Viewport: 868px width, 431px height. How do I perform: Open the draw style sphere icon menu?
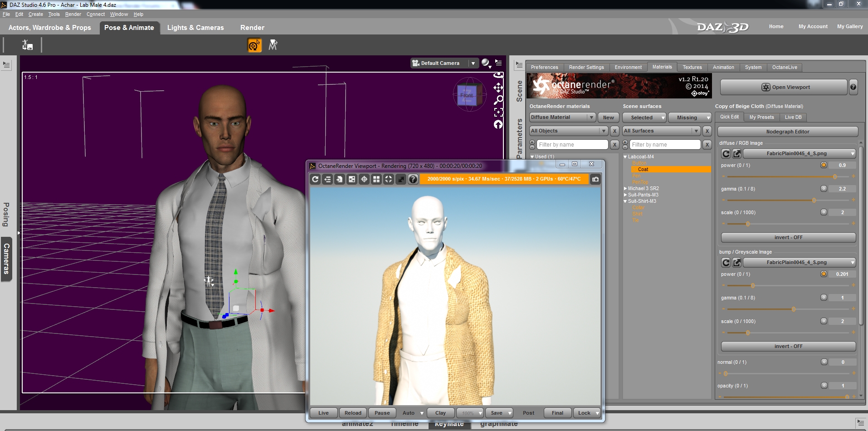(x=486, y=63)
